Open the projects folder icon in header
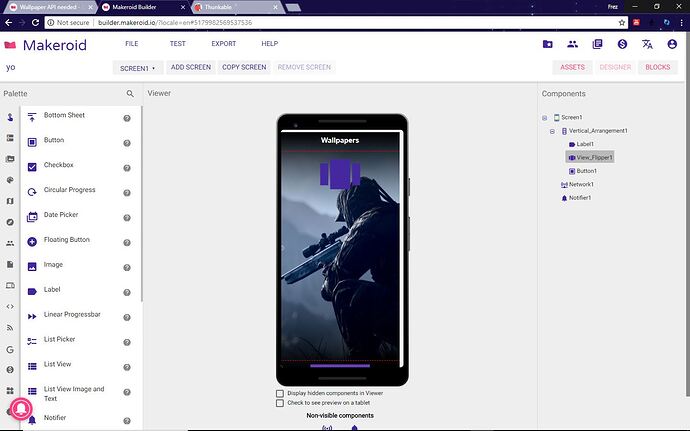Viewport: 690px width, 431px height. click(x=547, y=44)
